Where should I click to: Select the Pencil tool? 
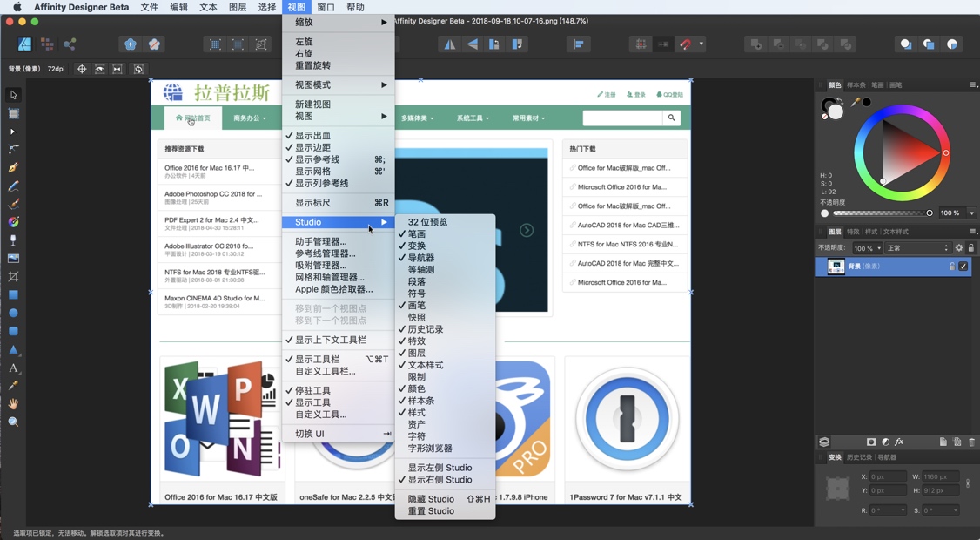(13, 186)
